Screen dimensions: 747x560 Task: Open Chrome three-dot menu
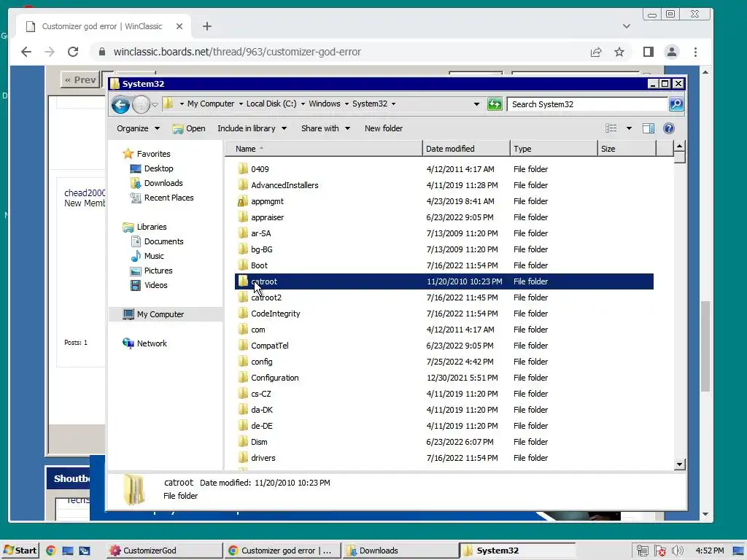(695, 52)
